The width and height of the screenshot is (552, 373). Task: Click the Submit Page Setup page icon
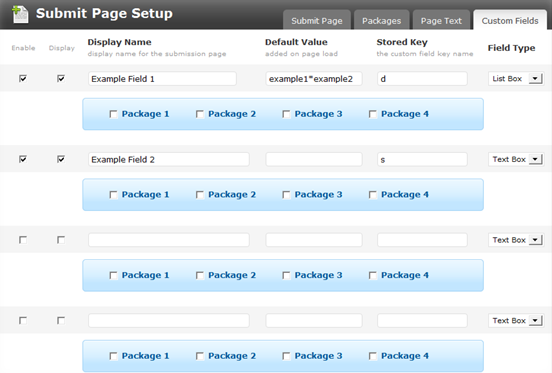pyautogui.click(x=20, y=14)
